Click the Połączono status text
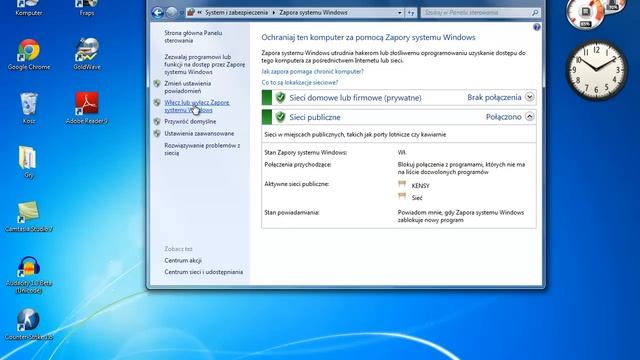Viewport: 640px width, 360px height. [x=504, y=117]
